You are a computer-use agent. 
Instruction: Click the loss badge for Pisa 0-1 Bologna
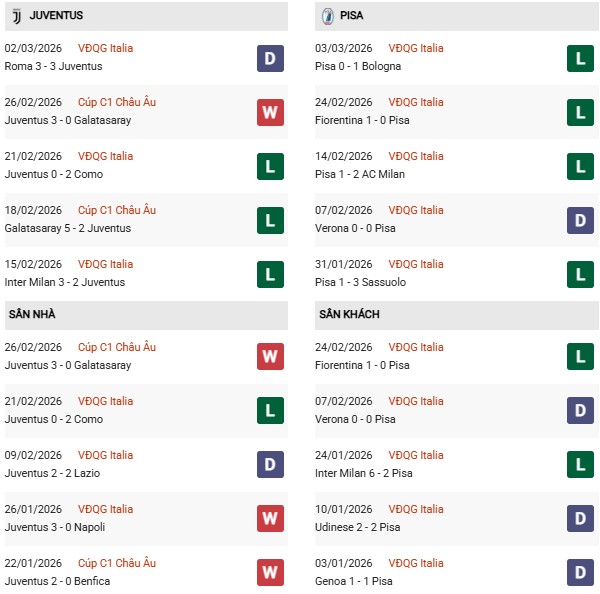[x=581, y=58]
